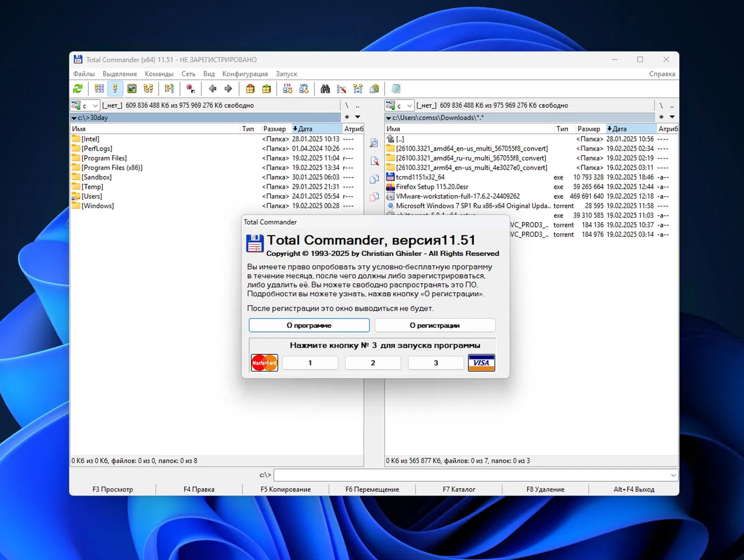
Task: Open the Выделение menu
Action: coord(120,74)
